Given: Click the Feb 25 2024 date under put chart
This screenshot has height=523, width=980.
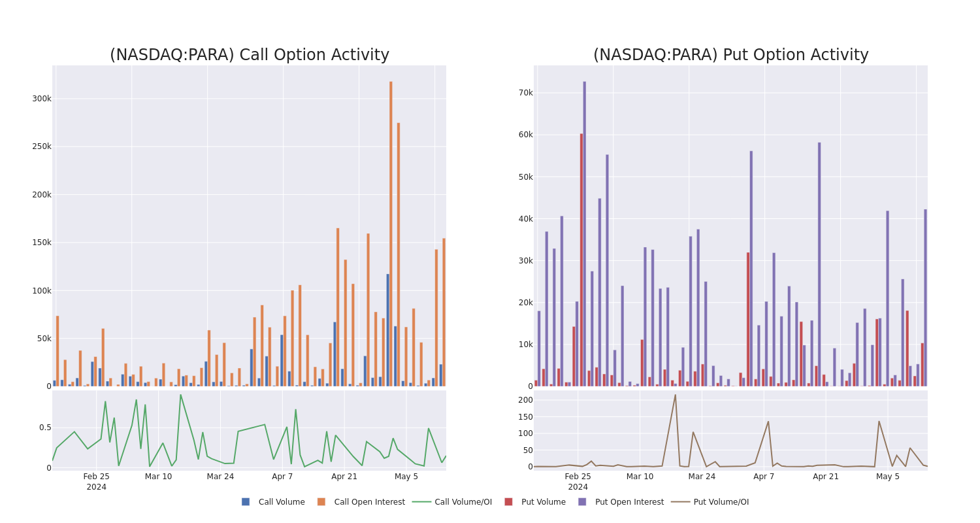Looking at the screenshot, I should (578, 482).
